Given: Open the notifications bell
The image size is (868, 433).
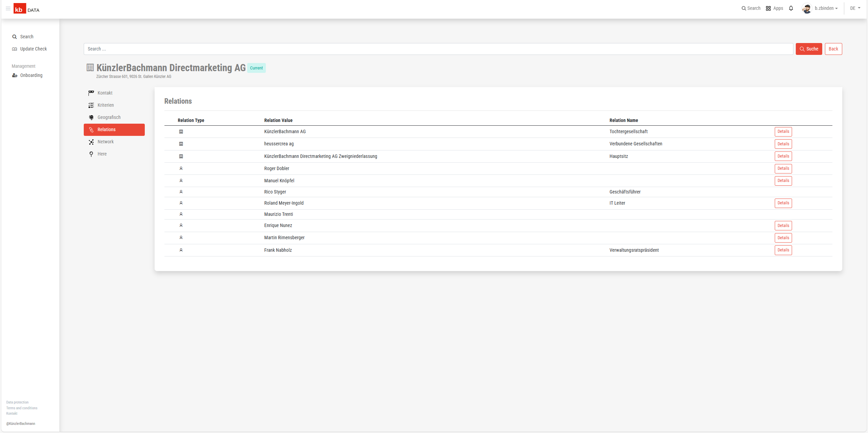Looking at the screenshot, I should tap(791, 8).
